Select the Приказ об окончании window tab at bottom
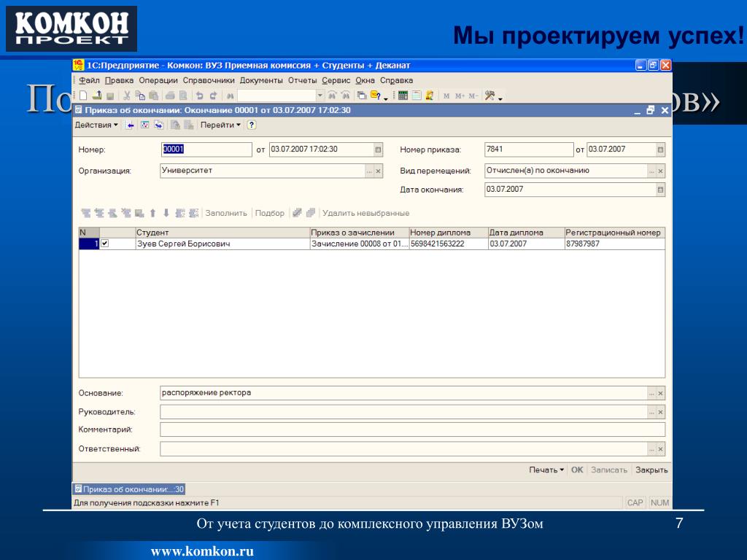The image size is (747, 560). [x=128, y=489]
